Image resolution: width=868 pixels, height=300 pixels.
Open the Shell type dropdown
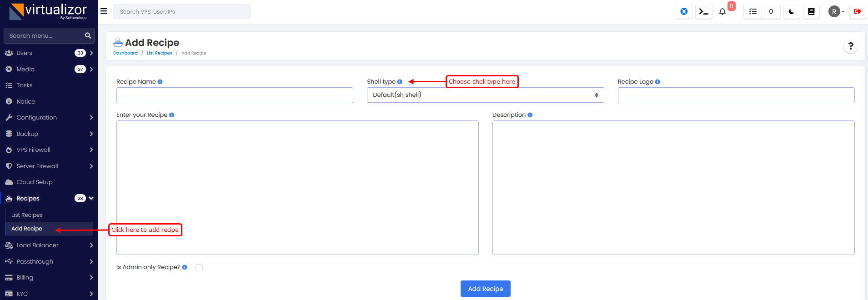(485, 95)
